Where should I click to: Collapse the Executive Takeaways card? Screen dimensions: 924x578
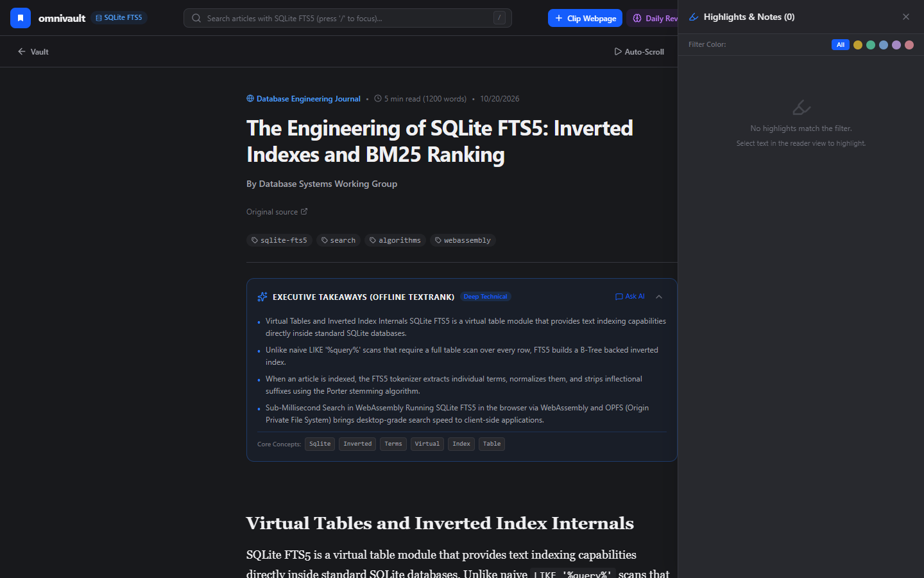pyautogui.click(x=659, y=297)
